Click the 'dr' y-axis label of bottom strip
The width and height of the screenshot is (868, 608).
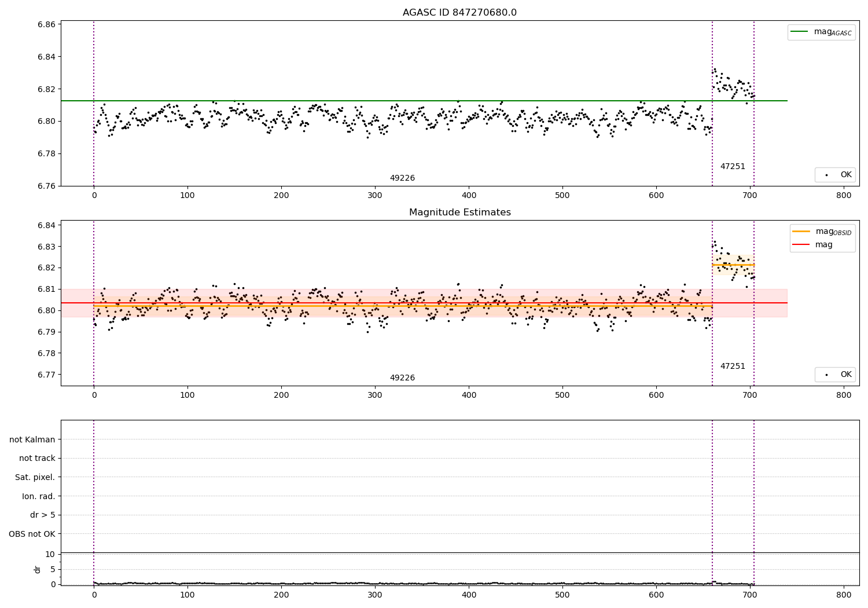(38, 569)
